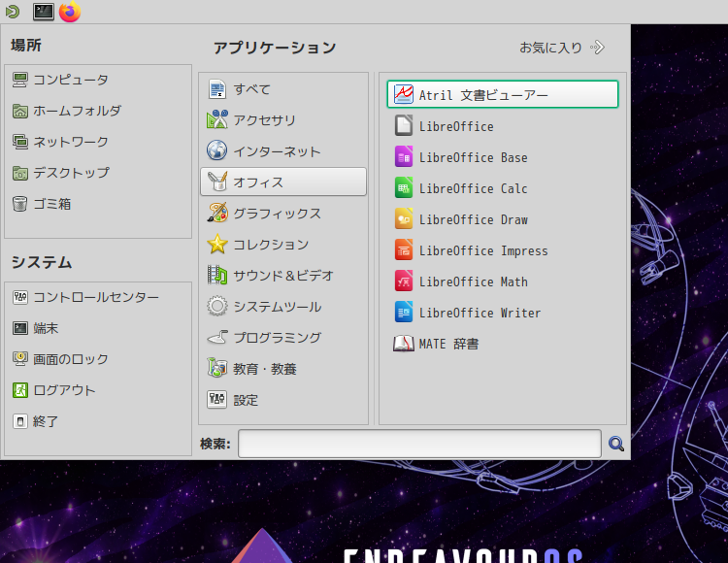
Task: Click the 画面のロック lock screen icon
Action: (20, 359)
